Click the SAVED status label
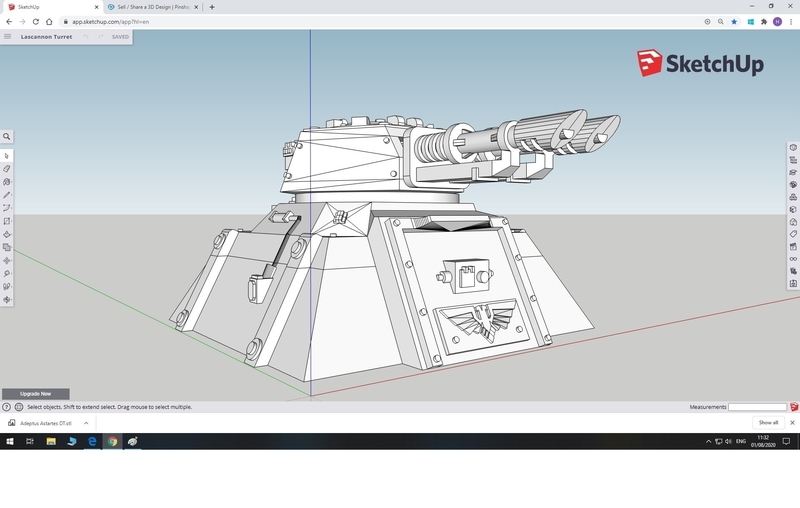This screenshot has height=508, width=800. coord(120,37)
